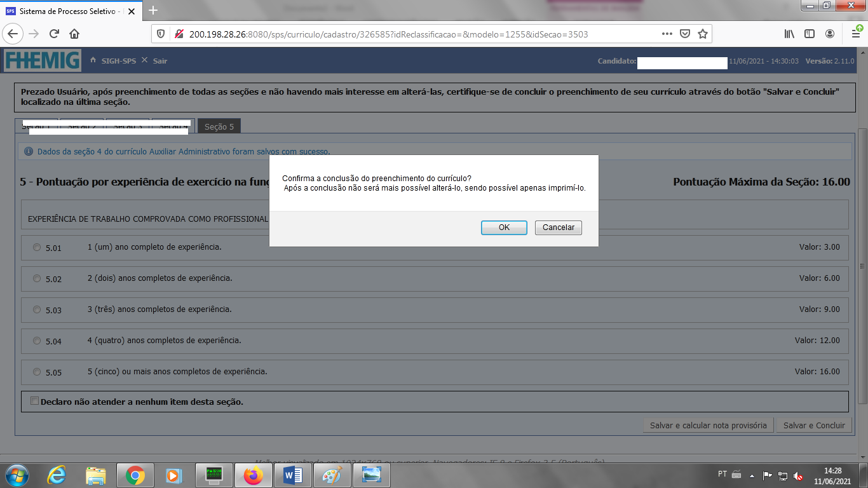The width and height of the screenshot is (868, 488).
Task: Click OK to confirm curriculum conclusion
Action: pyautogui.click(x=504, y=227)
